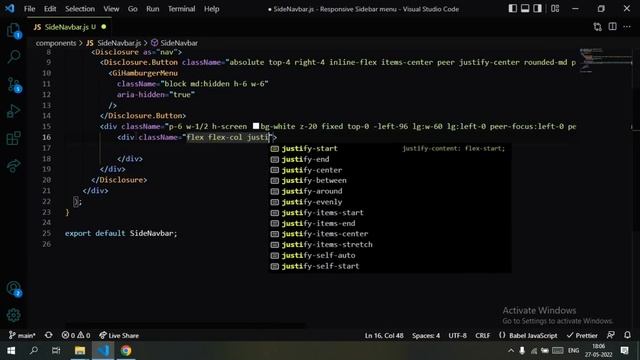Image resolution: width=640 pixels, height=360 pixels.
Task: Open the File menu
Action: 29,9
